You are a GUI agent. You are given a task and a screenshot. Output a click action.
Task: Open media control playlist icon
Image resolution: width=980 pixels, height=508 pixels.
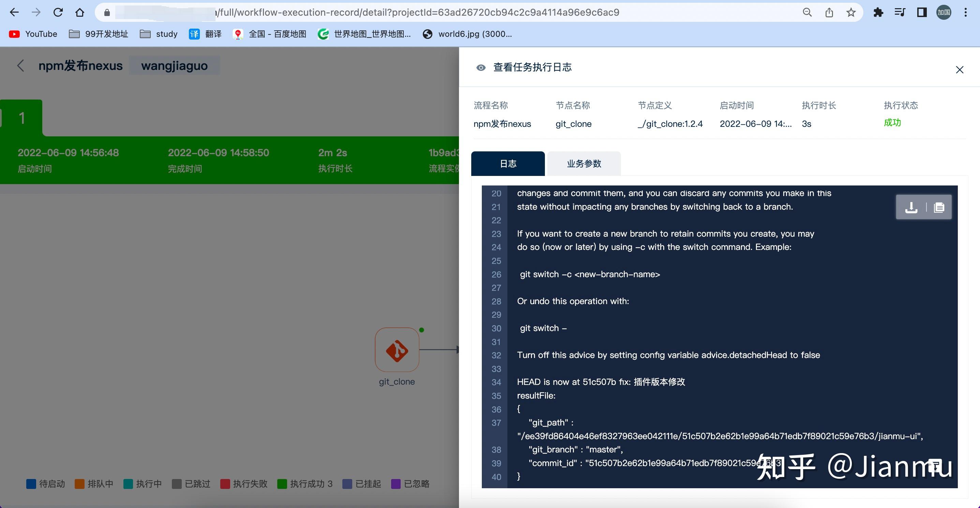[900, 13]
